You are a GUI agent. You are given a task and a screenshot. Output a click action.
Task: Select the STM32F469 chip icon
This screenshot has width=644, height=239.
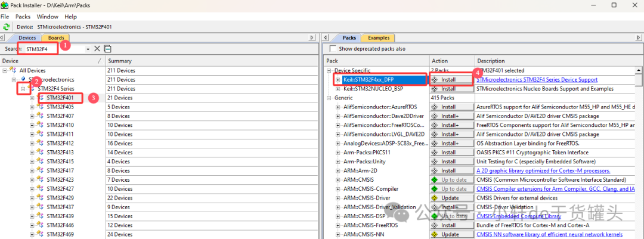pyautogui.click(x=41, y=234)
